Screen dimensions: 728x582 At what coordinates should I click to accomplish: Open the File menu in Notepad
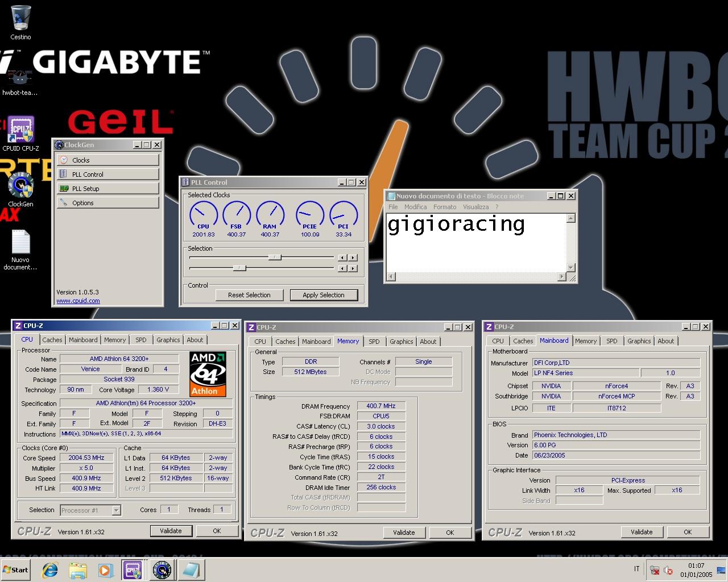tap(393, 207)
